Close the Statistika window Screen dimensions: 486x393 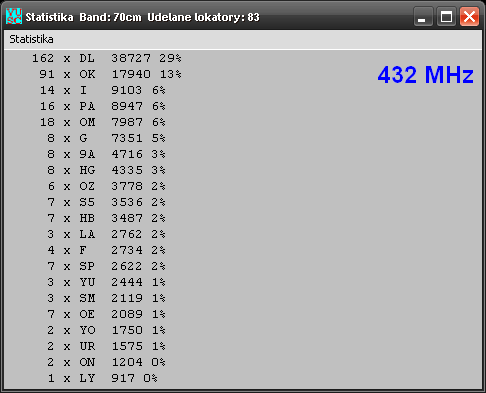(469, 16)
